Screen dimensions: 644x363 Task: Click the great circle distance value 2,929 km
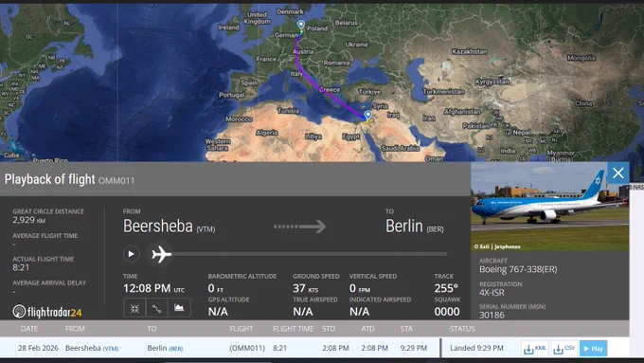(28, 220)
